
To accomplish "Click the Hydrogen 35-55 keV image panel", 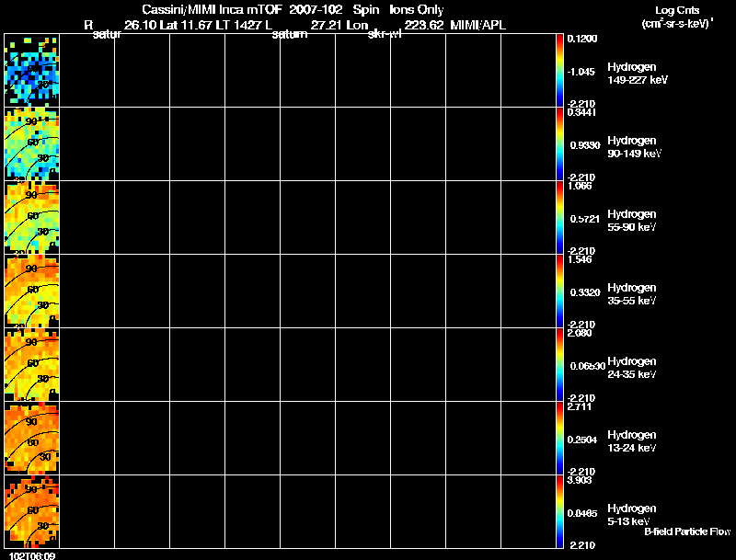I will pyautogui.click(x=32, y=291).
